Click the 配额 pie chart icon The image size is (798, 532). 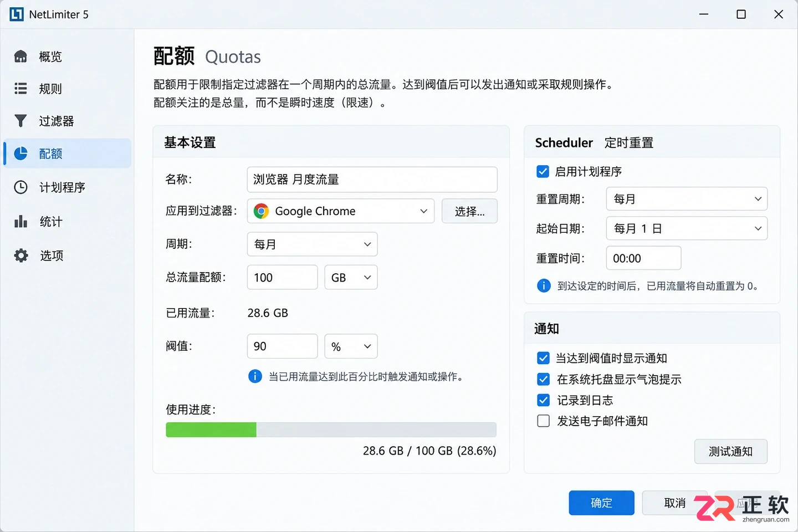21,154
